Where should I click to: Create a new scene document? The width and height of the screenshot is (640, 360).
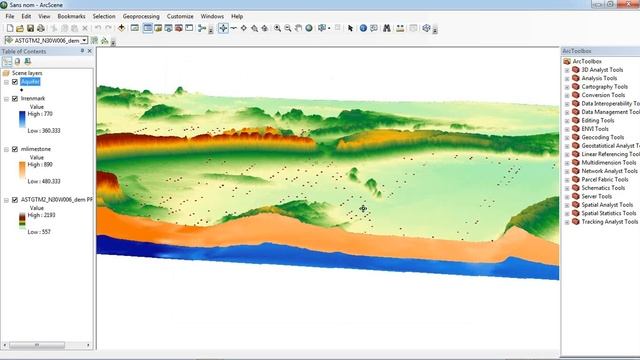coord(10,28)
